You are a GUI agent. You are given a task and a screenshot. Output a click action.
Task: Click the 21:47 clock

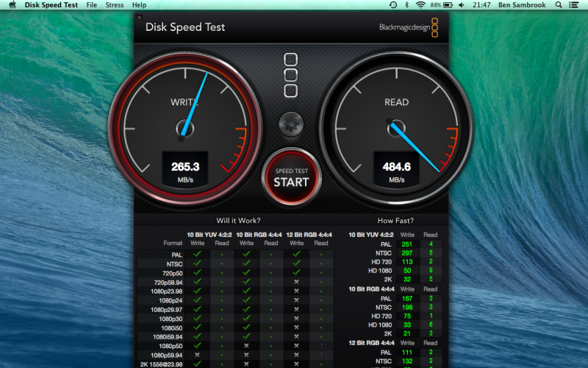coord(481,5)
